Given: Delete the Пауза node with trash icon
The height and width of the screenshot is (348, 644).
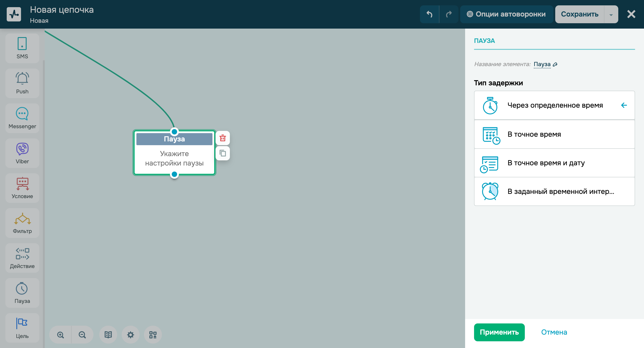Looking at the screenshot, I should pyautogui.click(x=222, y=138).
